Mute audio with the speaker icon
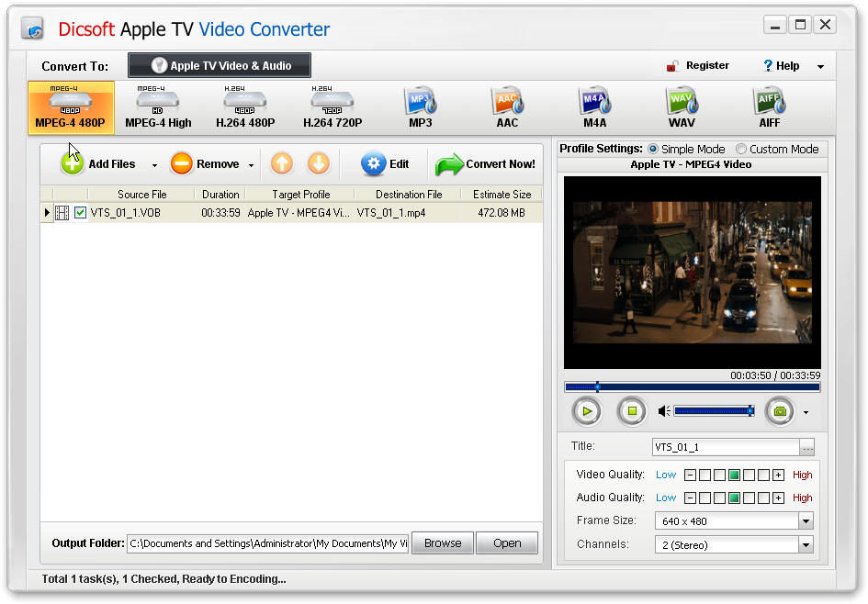The image size is (868, 604). coord(664,411)
